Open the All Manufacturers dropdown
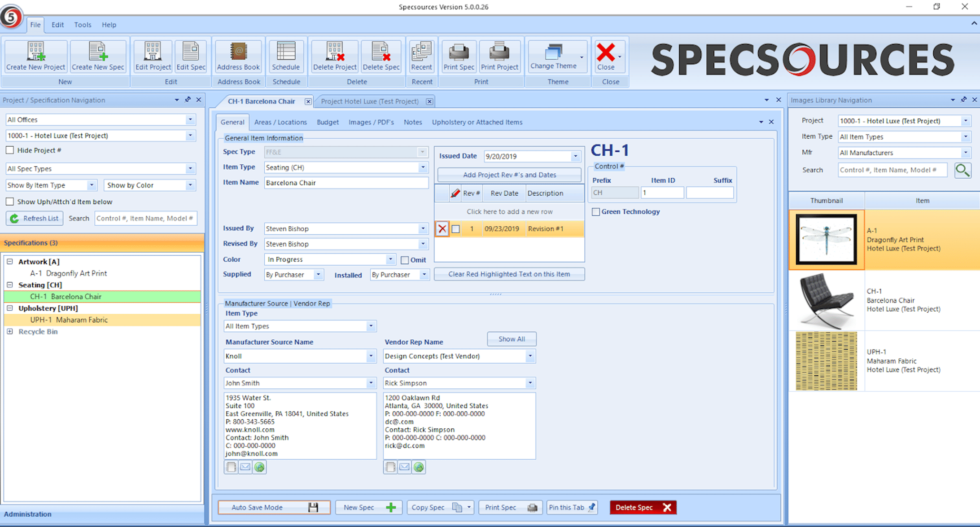Viewport: 980px width, 527px height. pos(965,153)
